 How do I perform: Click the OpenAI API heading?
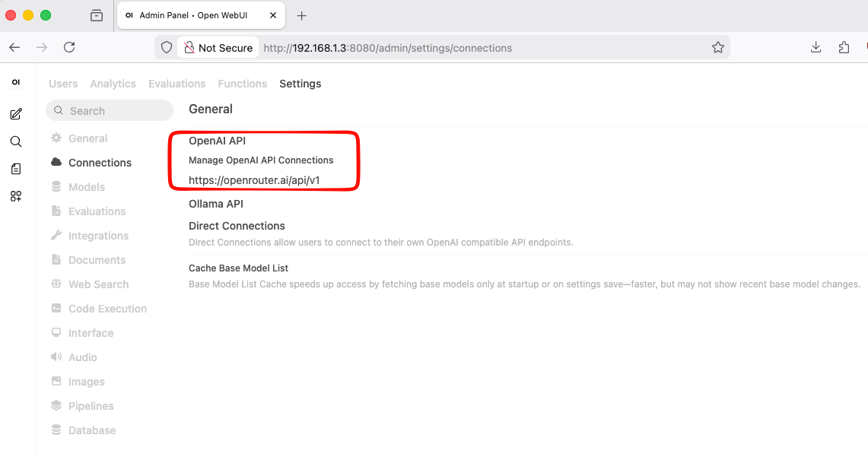tap(217, 141)
